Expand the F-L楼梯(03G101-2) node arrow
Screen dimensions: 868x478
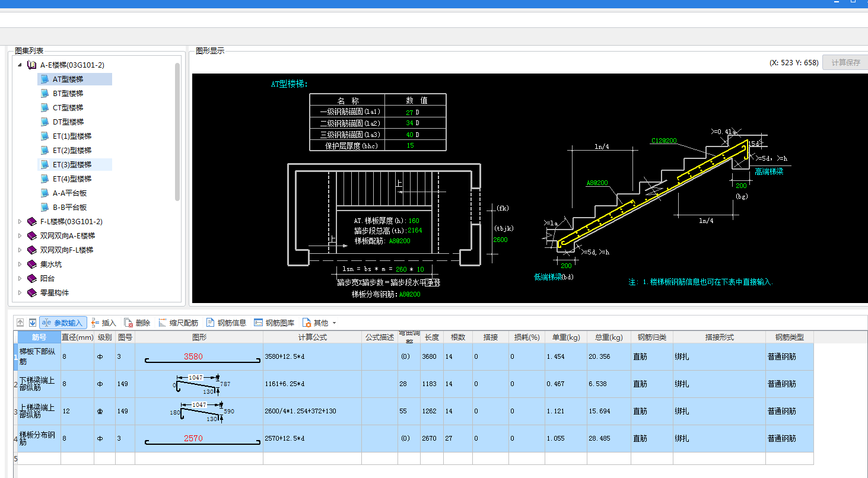pyautogui.click(x=20, y=222)
